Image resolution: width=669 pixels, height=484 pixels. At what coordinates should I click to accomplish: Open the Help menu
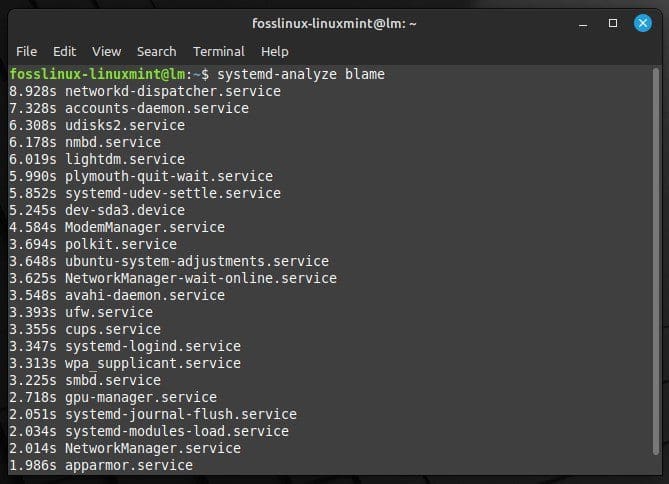(275, 52)
